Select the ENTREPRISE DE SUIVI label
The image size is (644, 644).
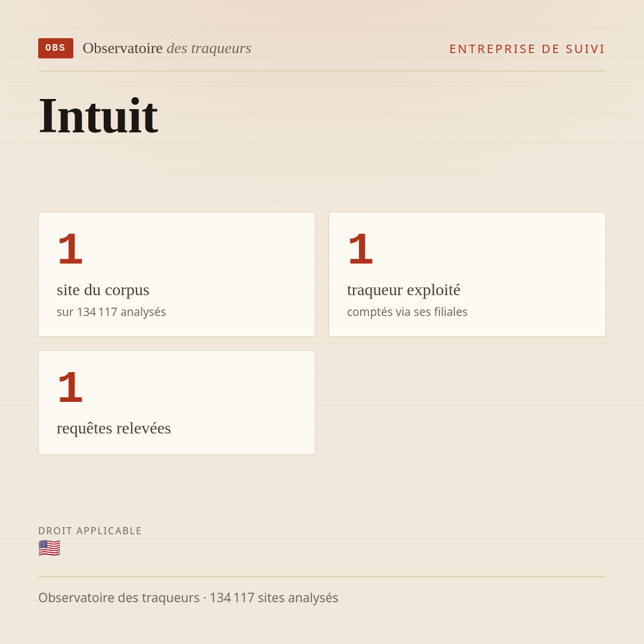click(x=527, y=49)
